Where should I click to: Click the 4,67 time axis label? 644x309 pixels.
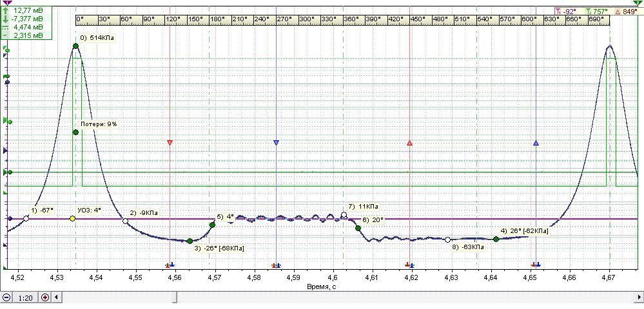609,278
